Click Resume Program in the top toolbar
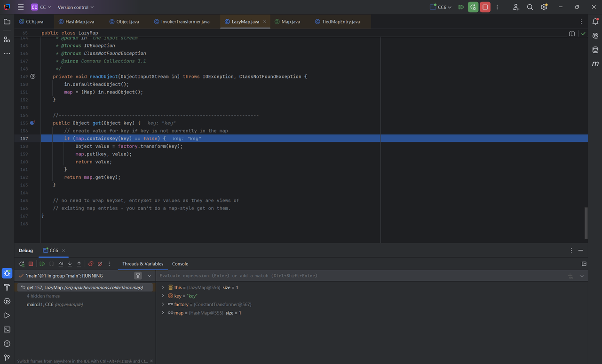The image size is (602, 364). 461,7
